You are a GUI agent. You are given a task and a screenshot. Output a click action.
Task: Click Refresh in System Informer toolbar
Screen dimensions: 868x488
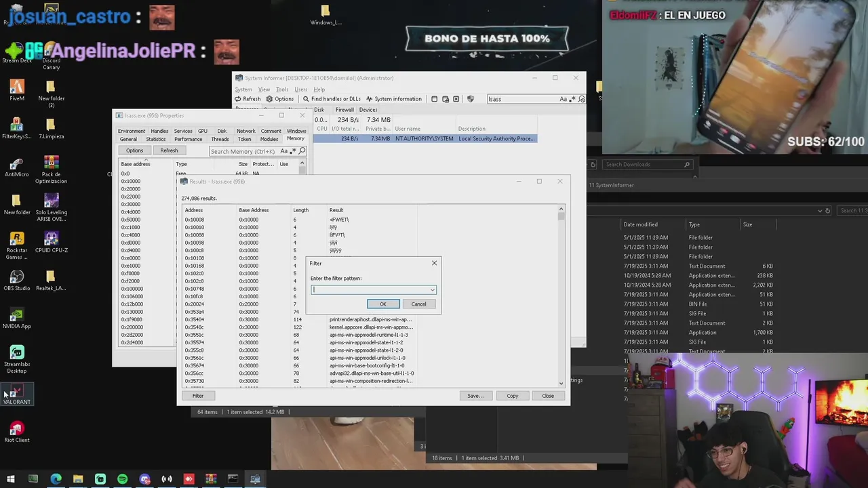248,99
